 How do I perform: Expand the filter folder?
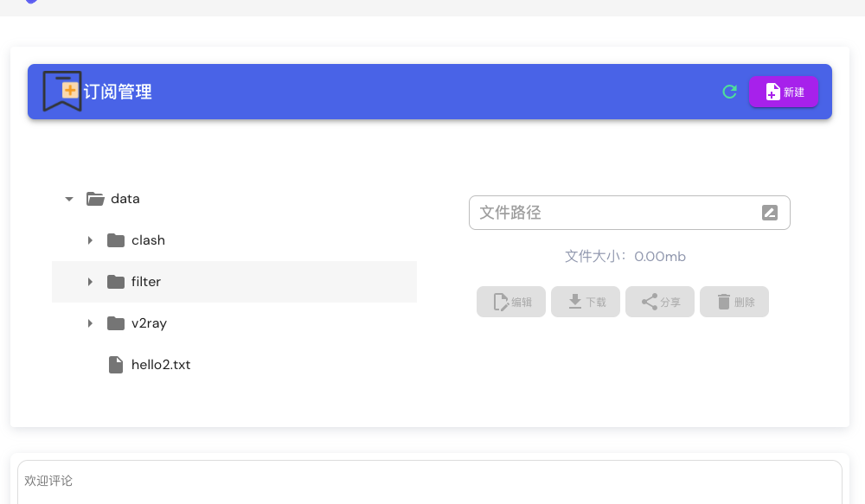[90, 282]
